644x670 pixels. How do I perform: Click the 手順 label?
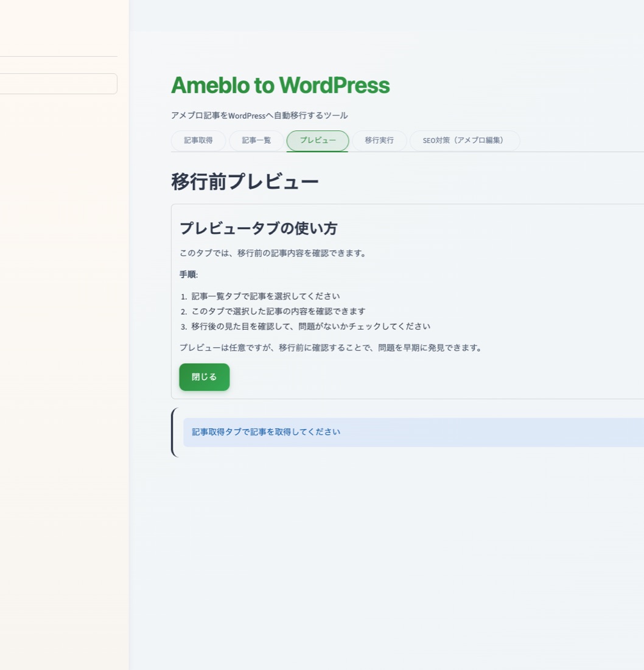click(x=188, y=275)
